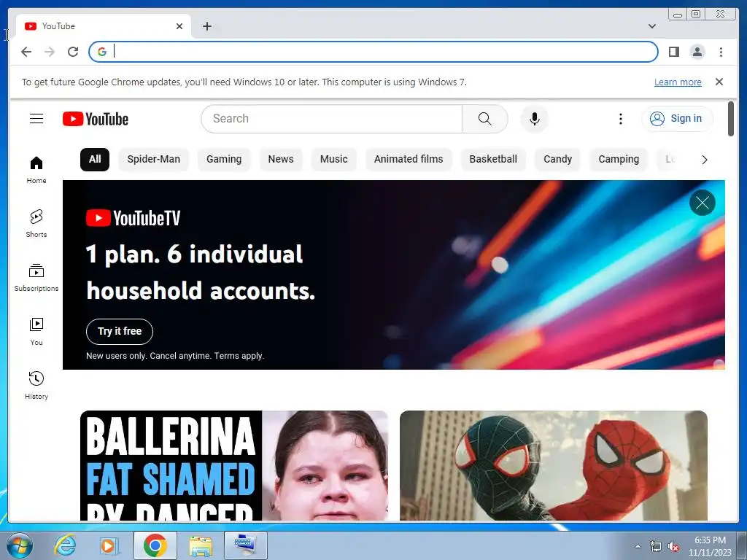Open the on-screen keyboard taskbar app
747x560 pixels.
(x=246, y=545)
